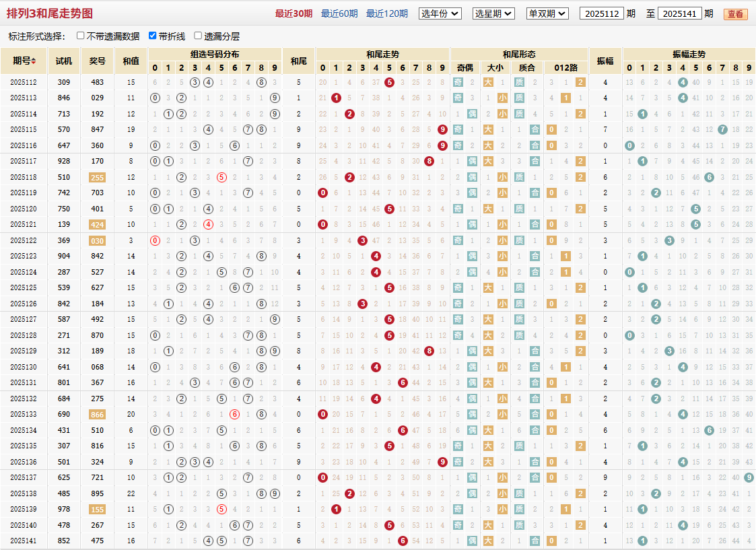This screenshot has width=756, height=550.
Task: Click the 012路 sub-header
Action: coord(566,67)
